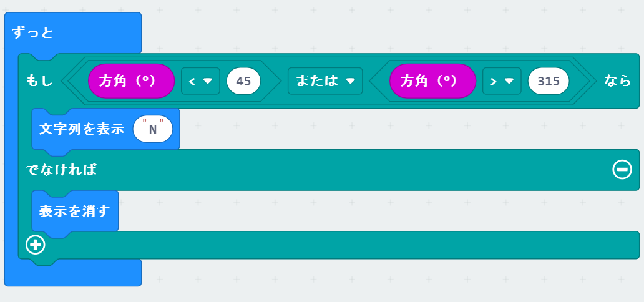Viewport: 644px width, 302px height.
Task: Click the 315 number value field
Action: click(548, 80)
